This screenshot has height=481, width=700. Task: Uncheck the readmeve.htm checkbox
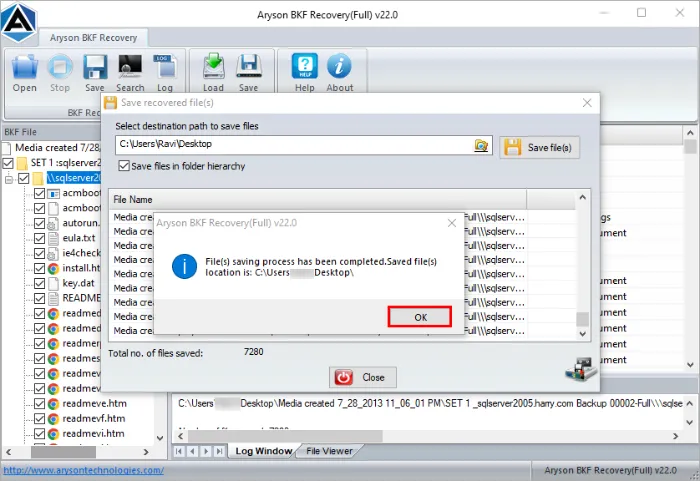click(39, 404)
